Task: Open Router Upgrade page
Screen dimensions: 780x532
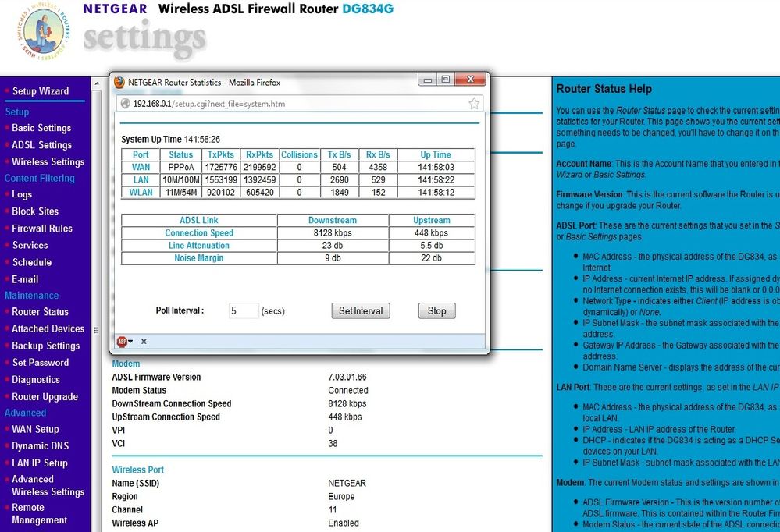Action: [x=45, y=397]
